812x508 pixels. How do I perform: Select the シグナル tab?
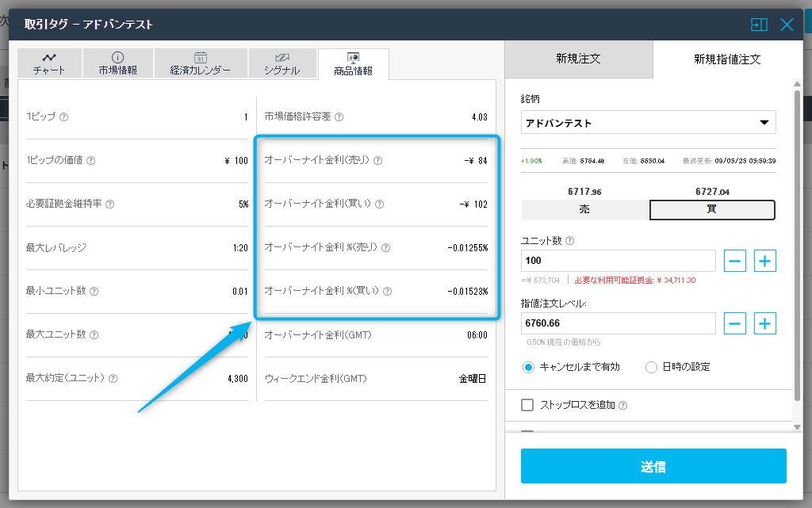282,63
